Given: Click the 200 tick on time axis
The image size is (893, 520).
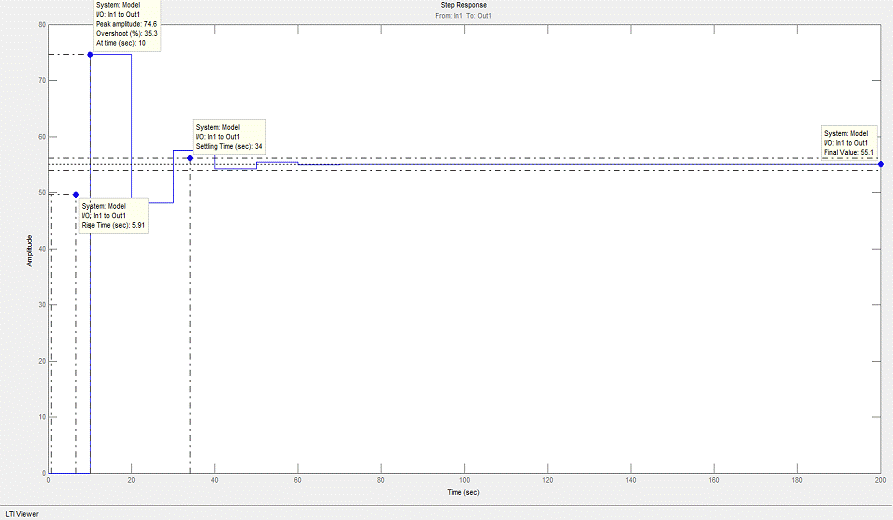Looking at the screenshot, I should (x=879, y=481).
